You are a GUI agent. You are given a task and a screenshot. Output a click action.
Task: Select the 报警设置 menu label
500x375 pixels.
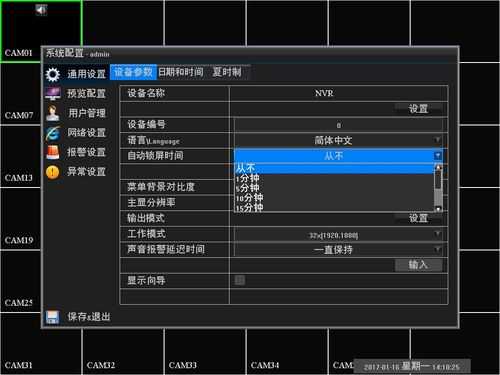click(x=86, y=152)
